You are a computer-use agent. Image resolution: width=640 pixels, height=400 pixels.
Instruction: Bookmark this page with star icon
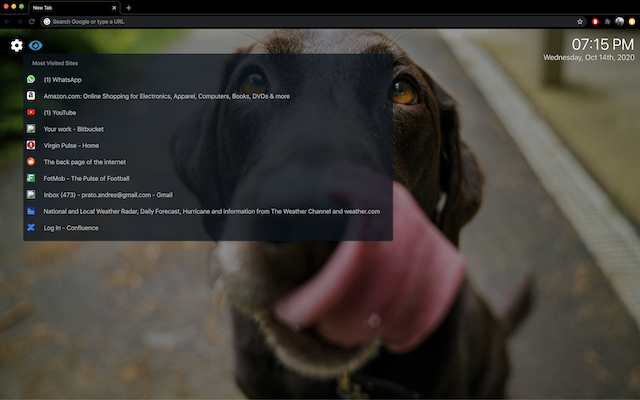click(580, 22)
